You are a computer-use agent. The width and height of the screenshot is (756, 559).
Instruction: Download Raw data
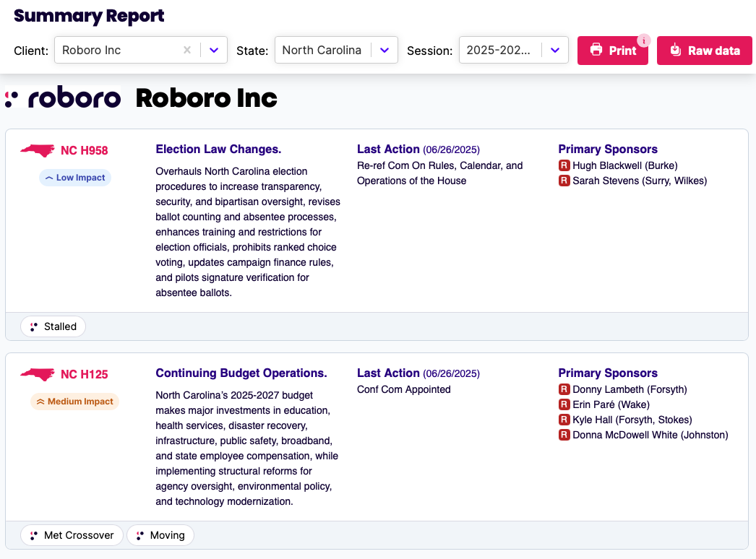pos(704,50)
